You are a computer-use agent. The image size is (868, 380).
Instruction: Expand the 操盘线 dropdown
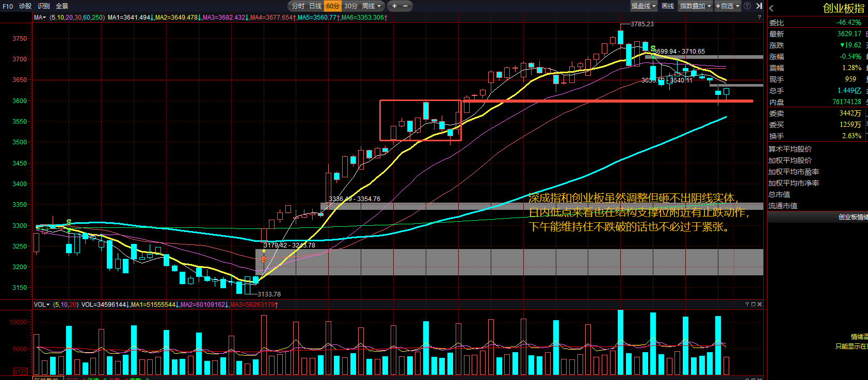point(644,6)
